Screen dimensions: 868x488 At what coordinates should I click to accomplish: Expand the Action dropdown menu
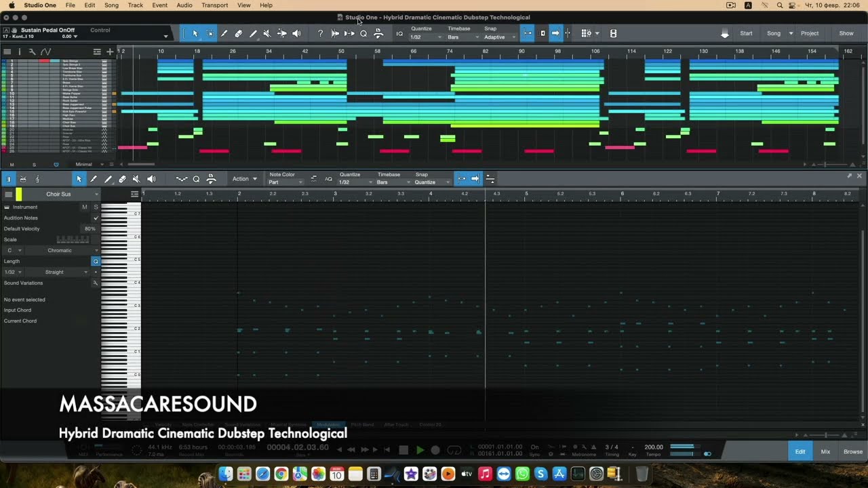click(245, 179)
